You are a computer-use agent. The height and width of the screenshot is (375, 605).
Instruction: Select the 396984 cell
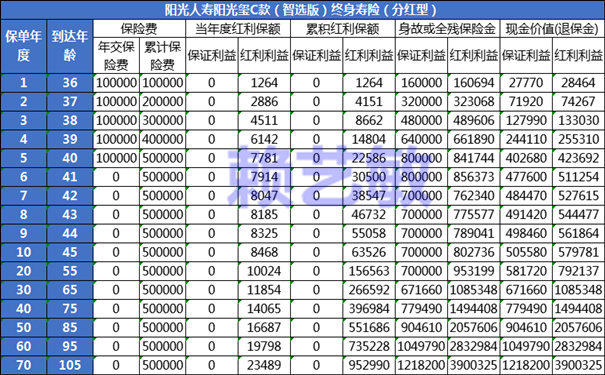[x=369, y=309]
